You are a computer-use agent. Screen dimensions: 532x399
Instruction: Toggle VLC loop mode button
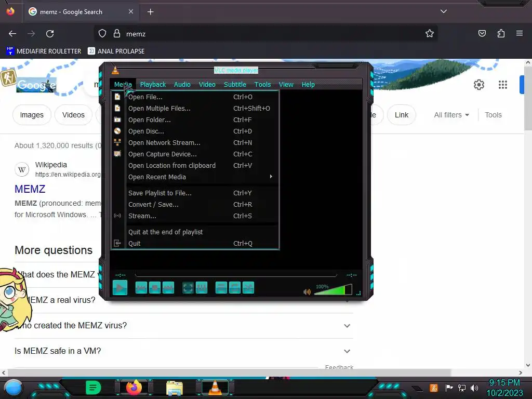pos(235,288)
